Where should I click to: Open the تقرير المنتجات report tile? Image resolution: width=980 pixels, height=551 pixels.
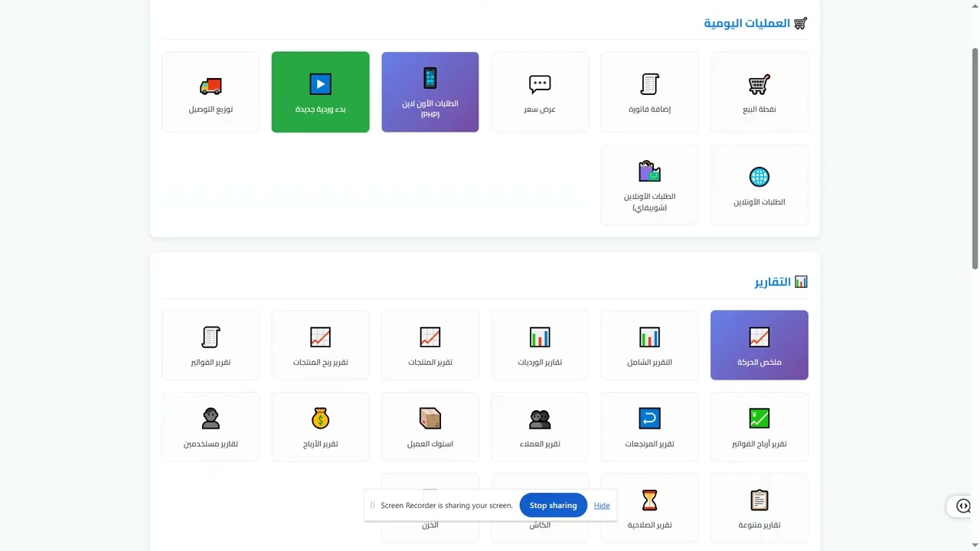(430, 345)
